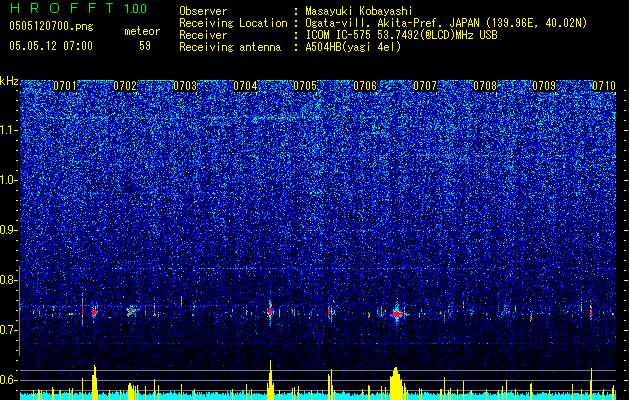Click the Receiving Location label
Screen dimensions: 629x400
click(233, 24)
